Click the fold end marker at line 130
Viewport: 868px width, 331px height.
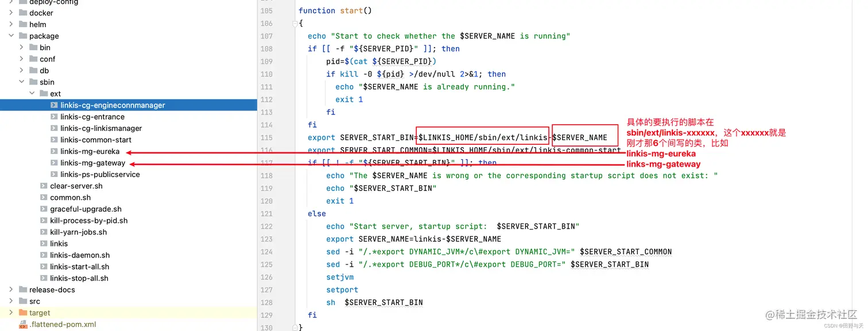point(295,327)
